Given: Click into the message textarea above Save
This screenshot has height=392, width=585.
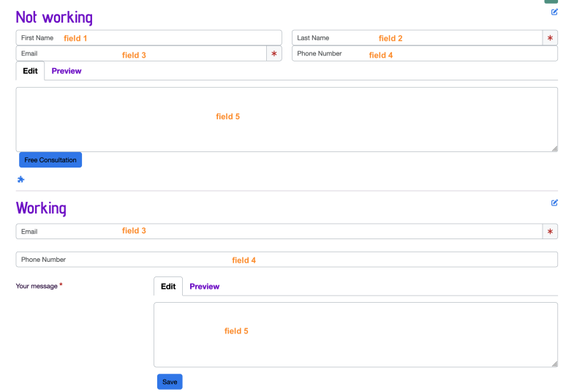Looking at the screenshot, I should 355,335.
